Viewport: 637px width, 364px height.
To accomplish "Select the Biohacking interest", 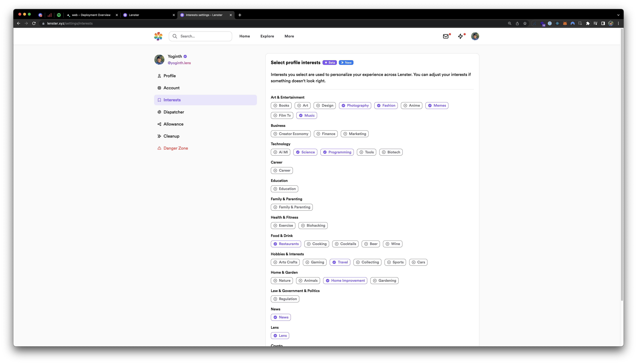I will [x=313, y=226].
